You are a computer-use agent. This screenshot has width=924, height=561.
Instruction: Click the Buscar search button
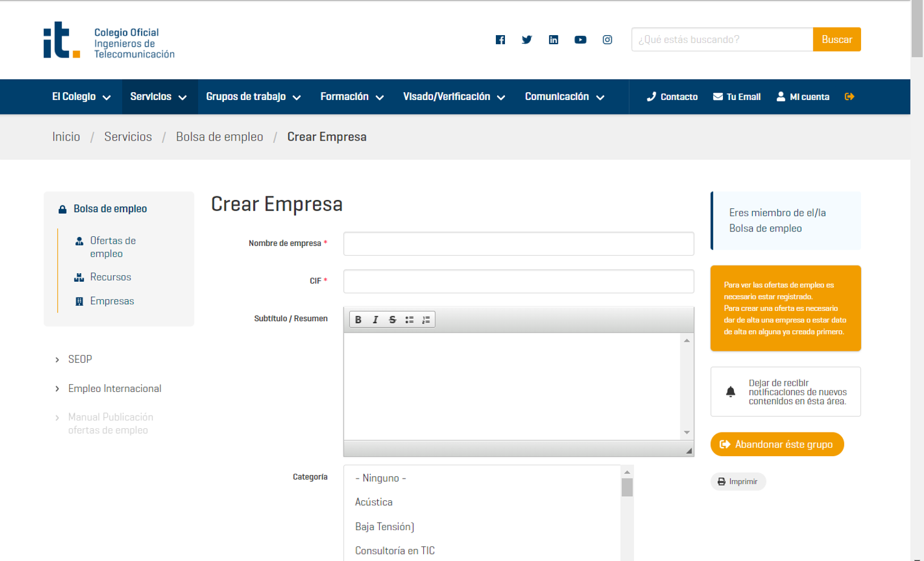pos(836,39)
